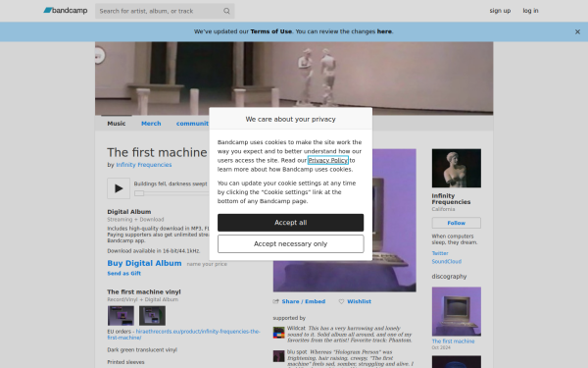
Task: Click the share arrow icon
Action: click(x=276, y=301)
